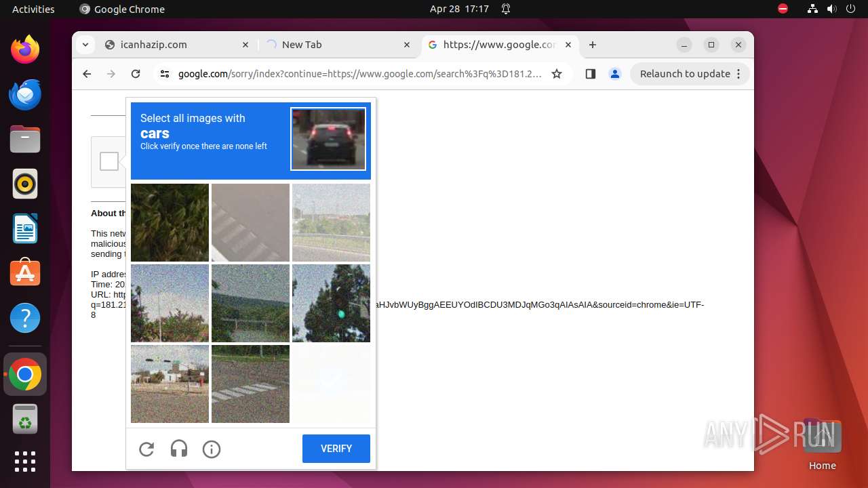Go forward in Chrome history
The image size is (868, 488).
pyautogui.click(x=111, y=74)
